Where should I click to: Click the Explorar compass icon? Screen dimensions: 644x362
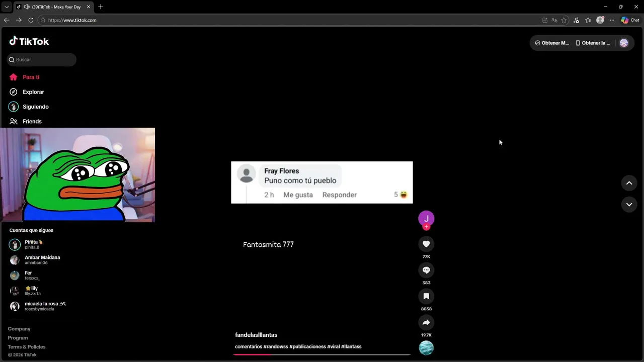click(14, 92)
